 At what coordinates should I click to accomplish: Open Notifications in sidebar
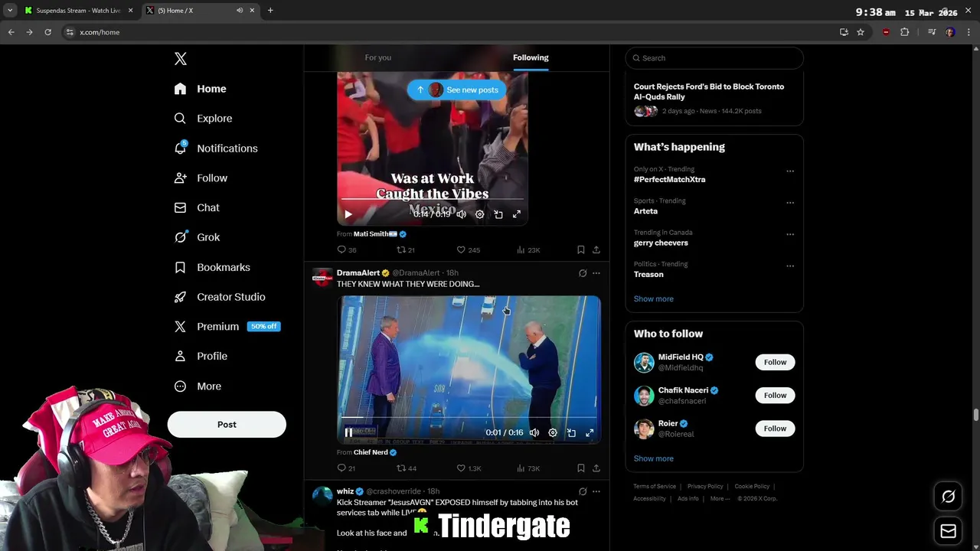(216, 148)
